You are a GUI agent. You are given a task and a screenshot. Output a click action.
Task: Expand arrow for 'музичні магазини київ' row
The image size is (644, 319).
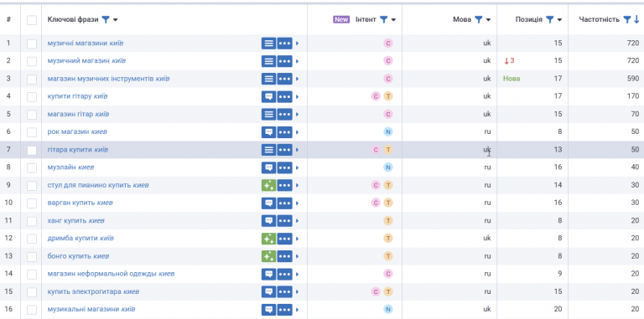(298, 43)
